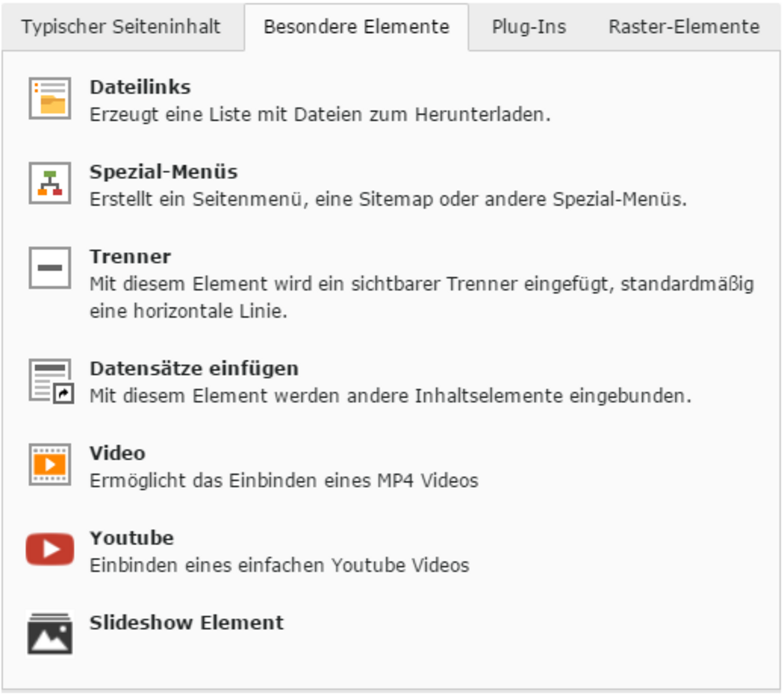
Task: Pick the Youtube element heading
Action: click(132, 538)
